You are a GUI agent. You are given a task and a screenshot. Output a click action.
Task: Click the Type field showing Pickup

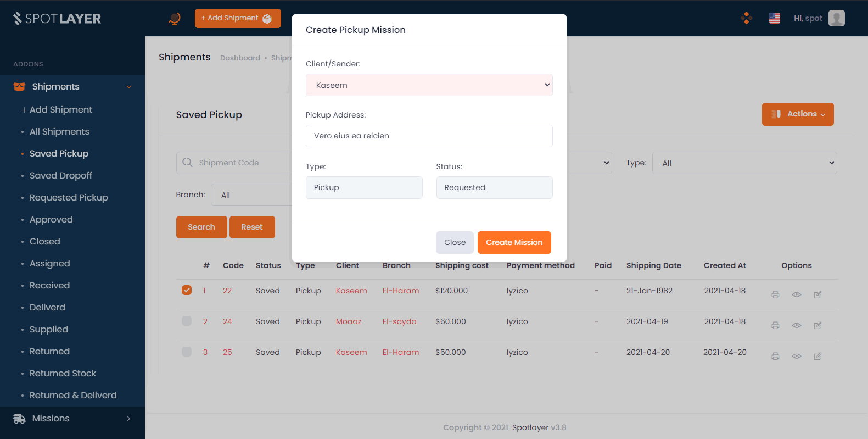coord(364,187)
